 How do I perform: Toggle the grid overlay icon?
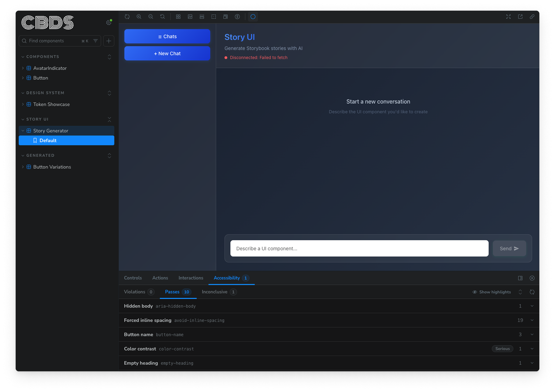pyautogui.click(x=178, y=17)
